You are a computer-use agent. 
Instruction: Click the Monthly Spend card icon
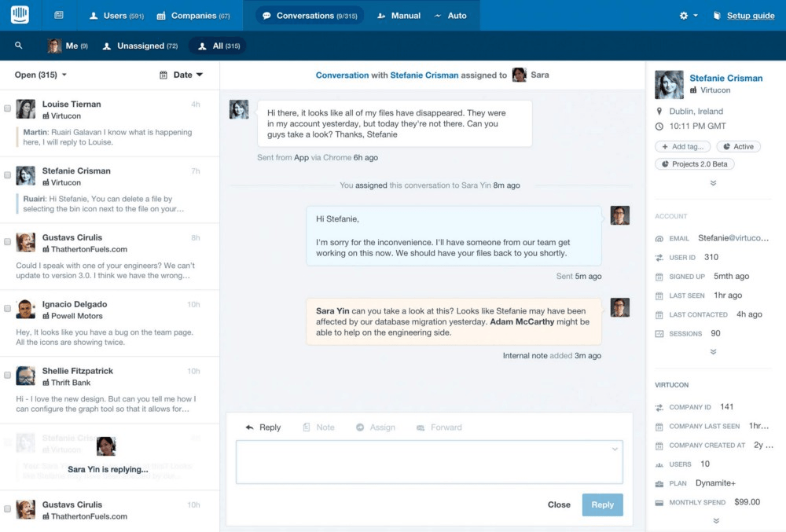click(659, 502)
